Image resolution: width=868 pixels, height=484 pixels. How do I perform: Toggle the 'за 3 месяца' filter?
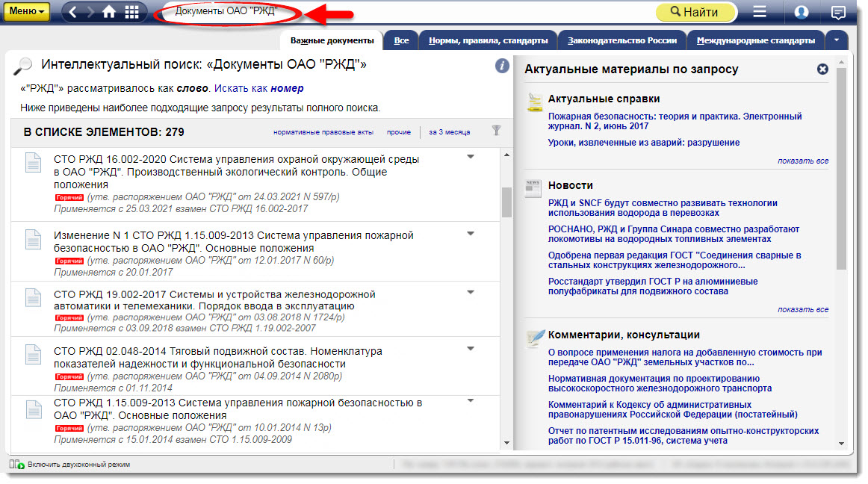tap(449, 132)
